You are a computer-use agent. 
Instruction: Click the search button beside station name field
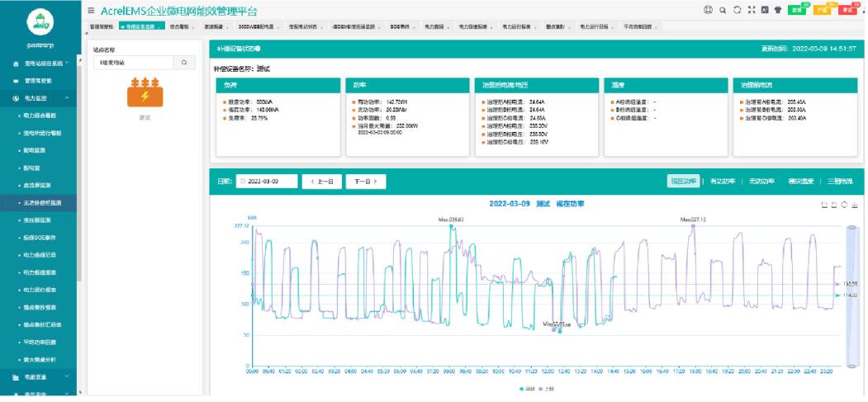click(183, 62)
